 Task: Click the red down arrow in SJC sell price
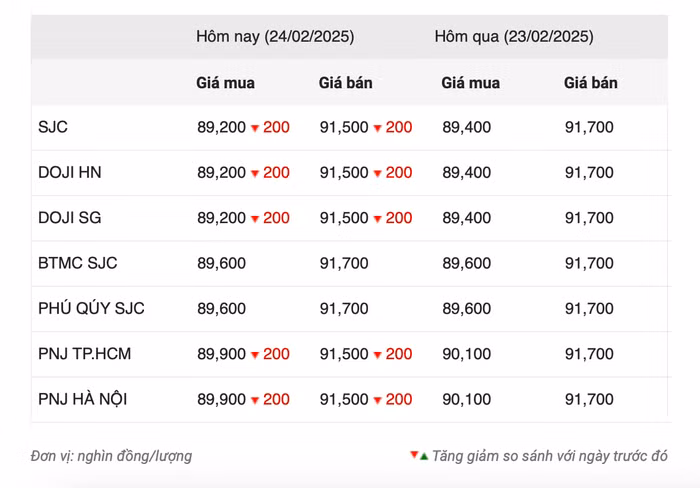[378, 128]
